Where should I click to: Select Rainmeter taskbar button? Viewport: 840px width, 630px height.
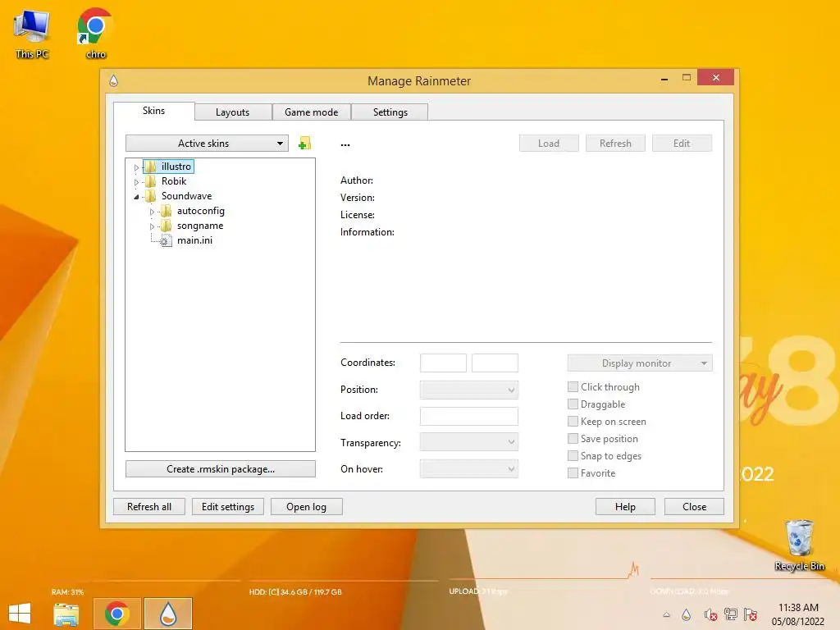pyautogui.click(x=168, y=614)
